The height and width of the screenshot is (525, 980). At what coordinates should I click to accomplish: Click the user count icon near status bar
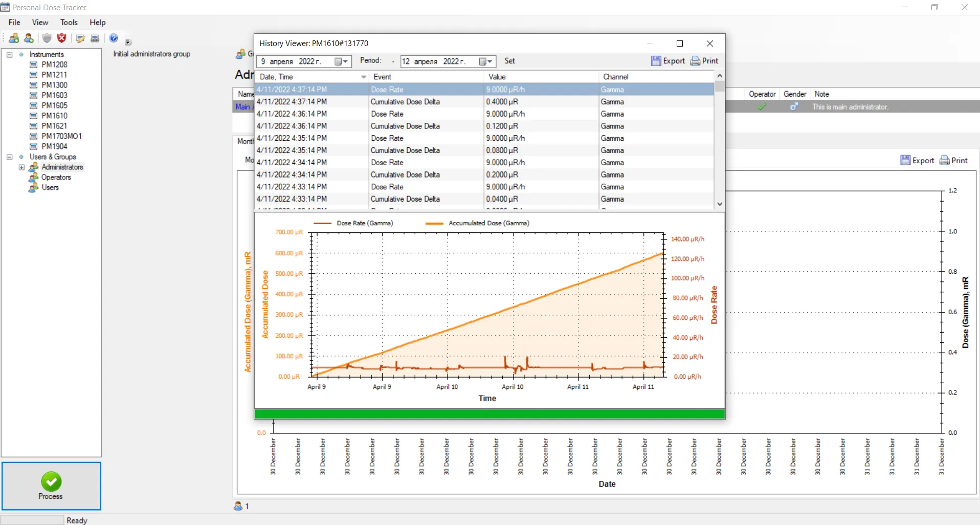click(x=238, y=506)
